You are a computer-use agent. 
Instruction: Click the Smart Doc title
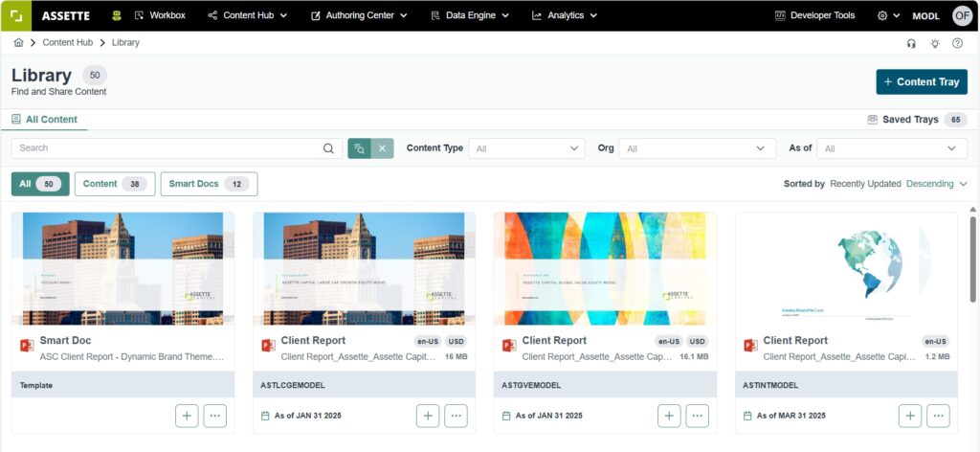pyautogui.click(x=66, y=341)
